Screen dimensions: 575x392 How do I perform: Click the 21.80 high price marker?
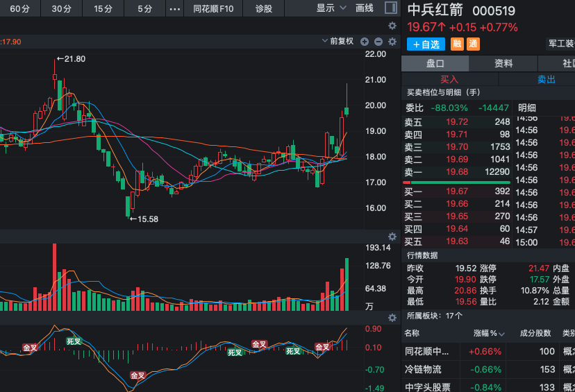tap(71, 58)
